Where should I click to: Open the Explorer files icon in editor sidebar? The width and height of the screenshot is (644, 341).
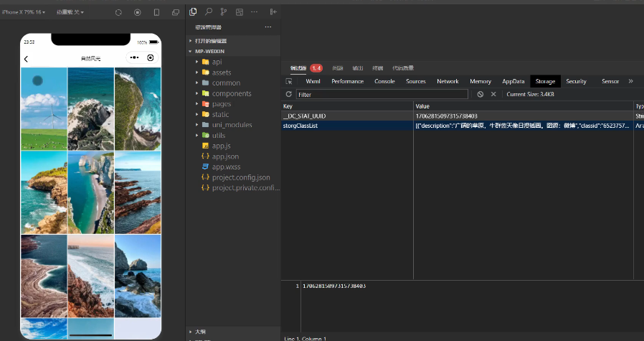point(193,12)
